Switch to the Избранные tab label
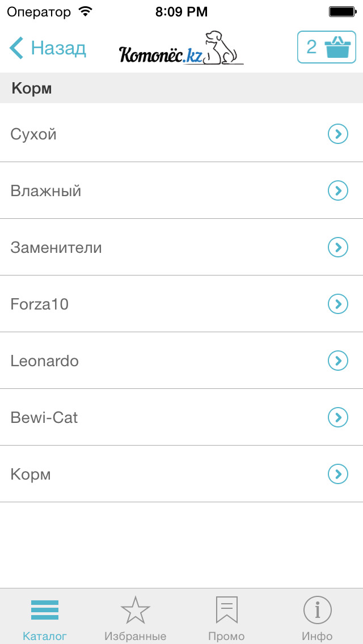This screenshot has width=363, height=644. [x=136, y=636]
